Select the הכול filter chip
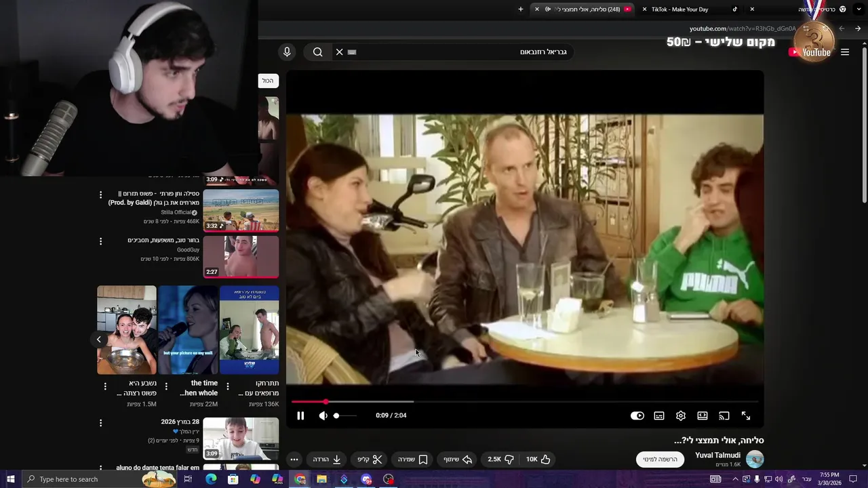 pyautogui.click(x=268, y=81)
